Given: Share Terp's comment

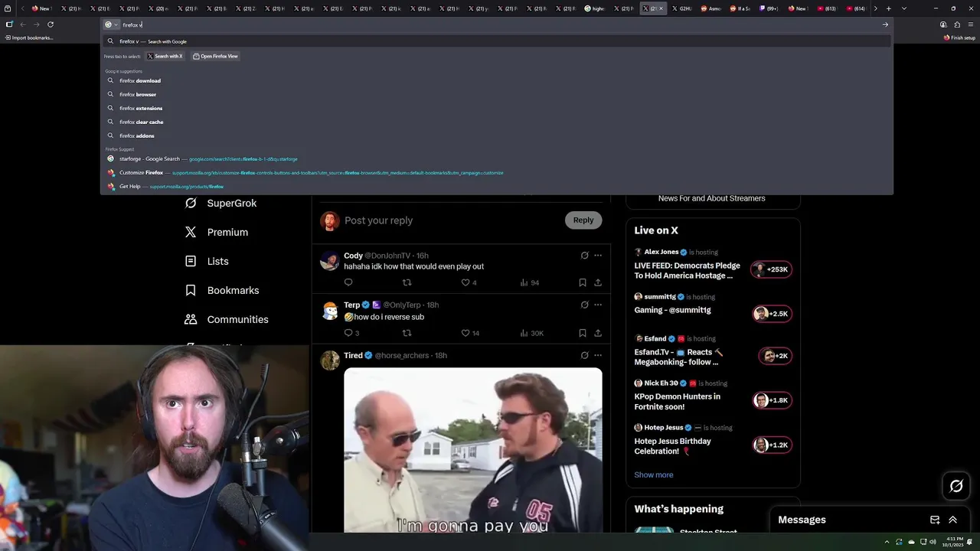Looking at the screenshot, I should (x=598, y=333).
